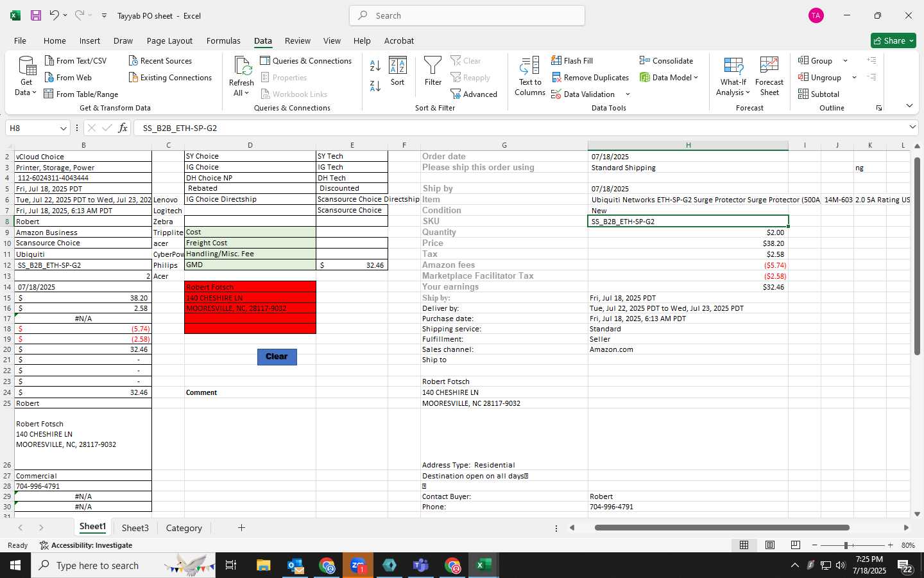Open Outlook from taskbar
This screenshot has width=924, height=578.
pos(295,565)
